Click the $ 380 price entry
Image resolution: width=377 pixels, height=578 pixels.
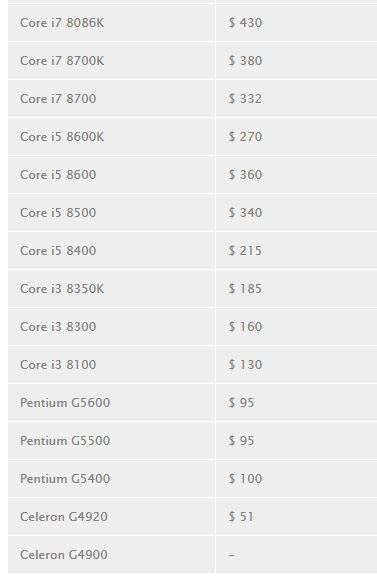(245, 60)
